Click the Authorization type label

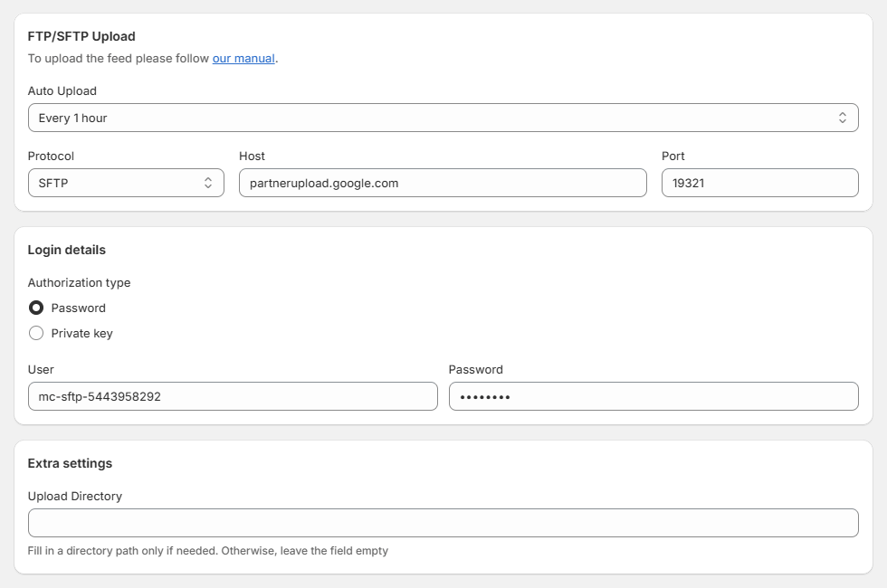tap(78, 282)
